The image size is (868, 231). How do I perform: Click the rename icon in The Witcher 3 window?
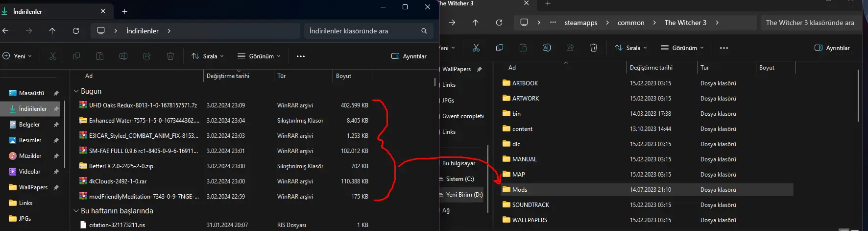[x=547, y=48]
